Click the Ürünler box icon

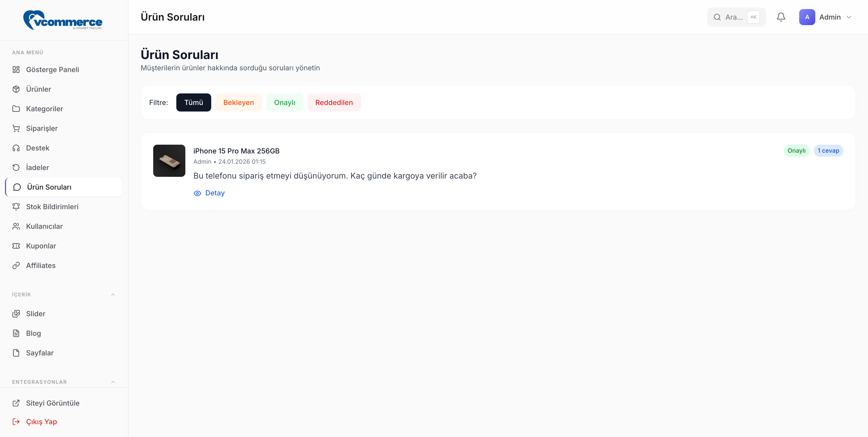[16, 89]
